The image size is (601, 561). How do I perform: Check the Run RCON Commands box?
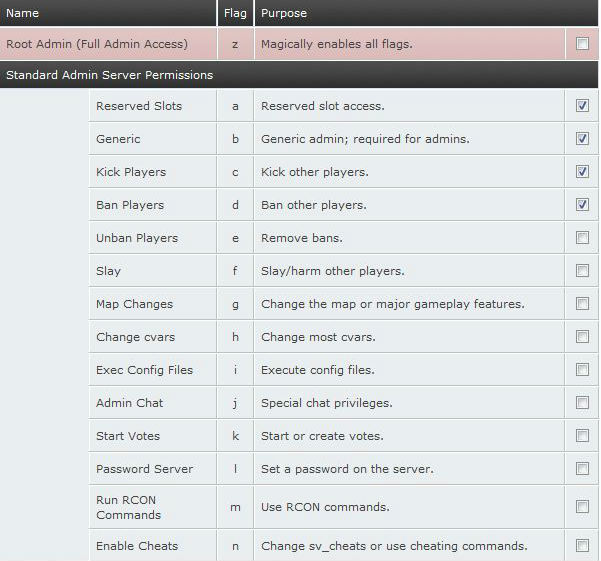pyautogui.click(x=582, y=507)
